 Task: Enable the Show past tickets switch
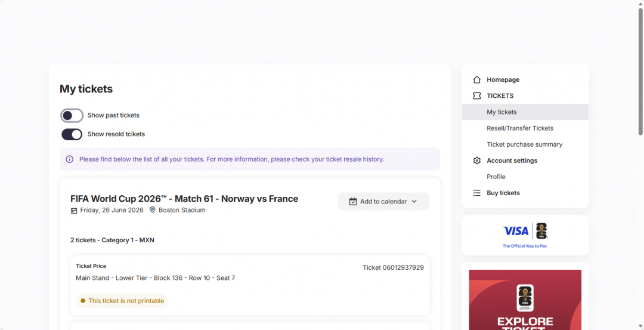click(72, 116)
